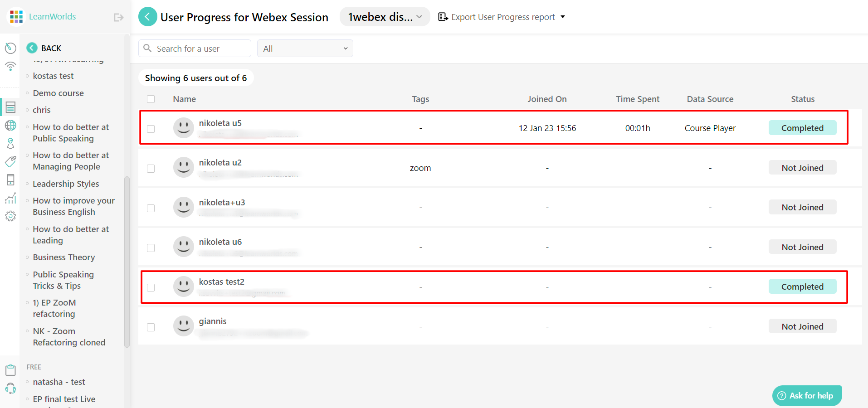868x408 pixels.
Task: Expand the 1webex dis... session dropdown
Action: coord(384,16)
